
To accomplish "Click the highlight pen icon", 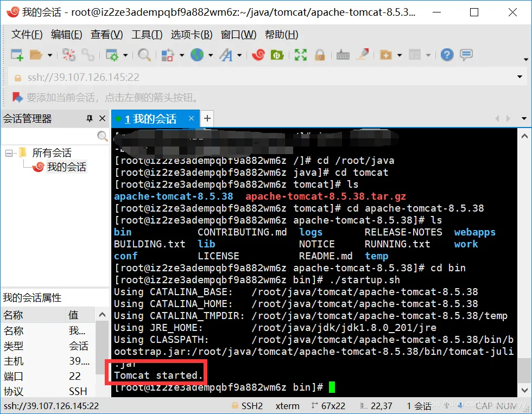I will pyautogui.click(x=363, y=54).
